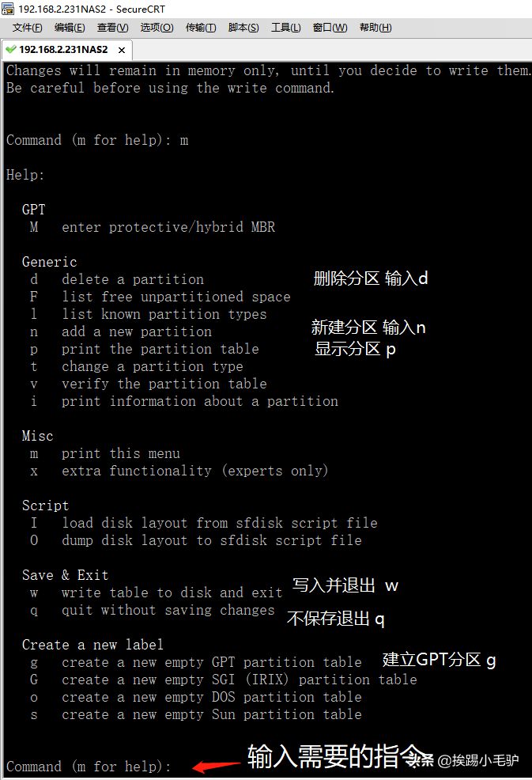Screen dimensions: 532x780
Task: Expand the 窗口(W) menu
Action: pyautogui.click(x=330, y=28)
